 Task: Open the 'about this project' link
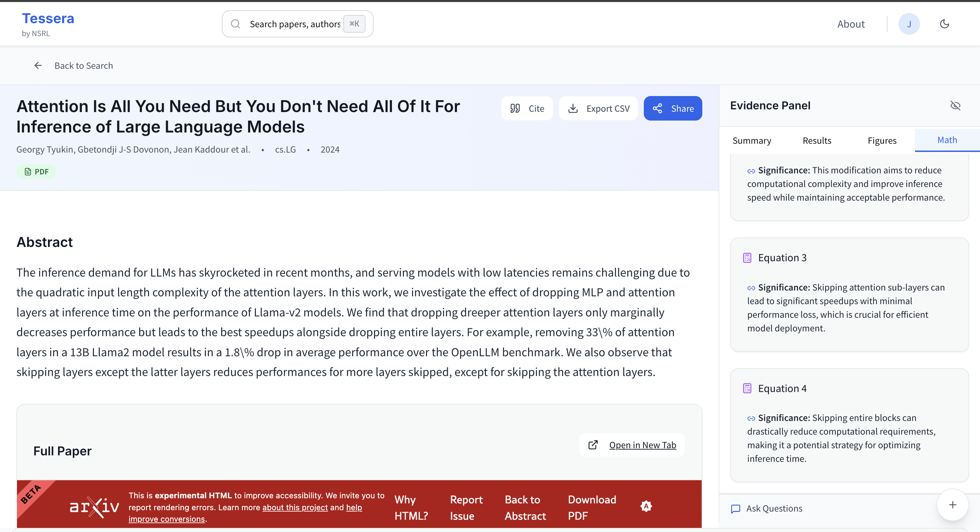coord(295,507)
